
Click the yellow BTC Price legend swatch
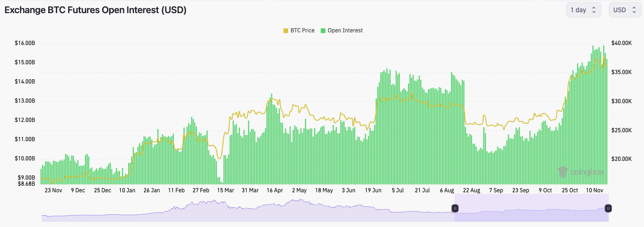pos(286,30)
